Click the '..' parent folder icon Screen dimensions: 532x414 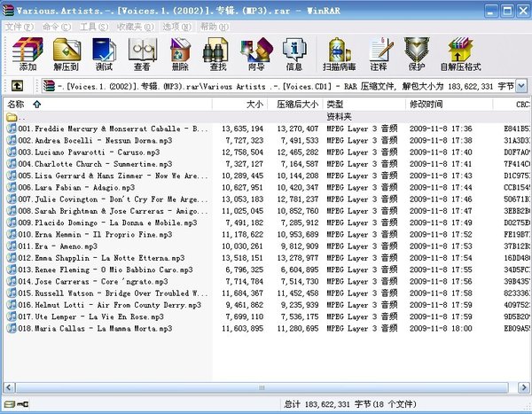[12, 117]
